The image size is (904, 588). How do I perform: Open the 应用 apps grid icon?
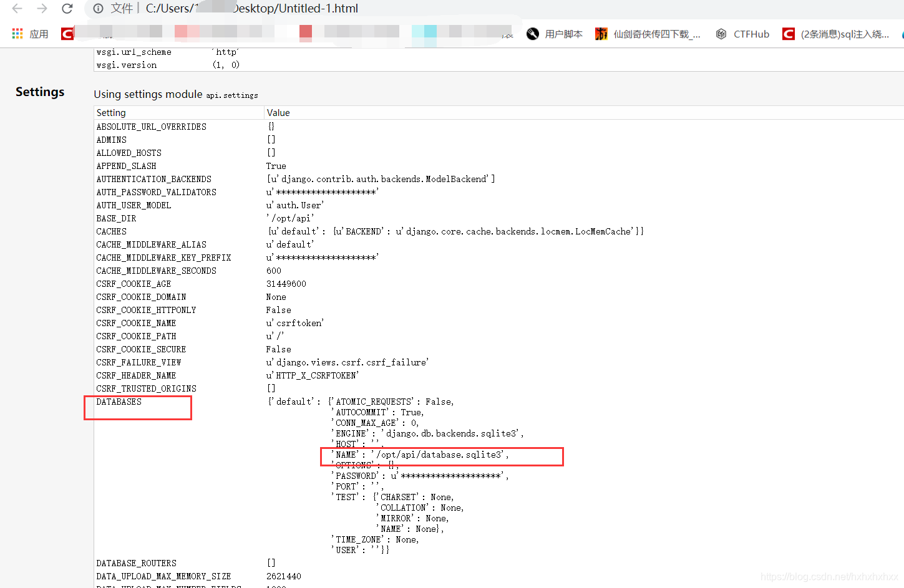[17, 34]
